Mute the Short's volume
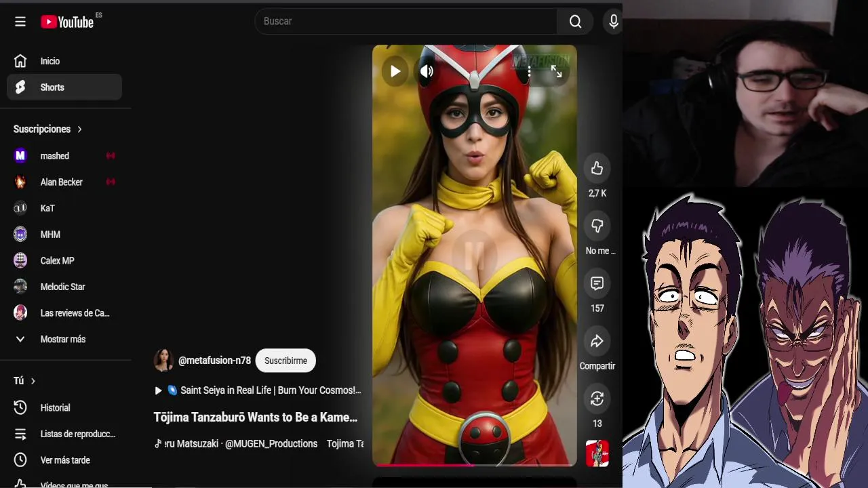This screenshot has height=488, width=868. tap(427, 71)
